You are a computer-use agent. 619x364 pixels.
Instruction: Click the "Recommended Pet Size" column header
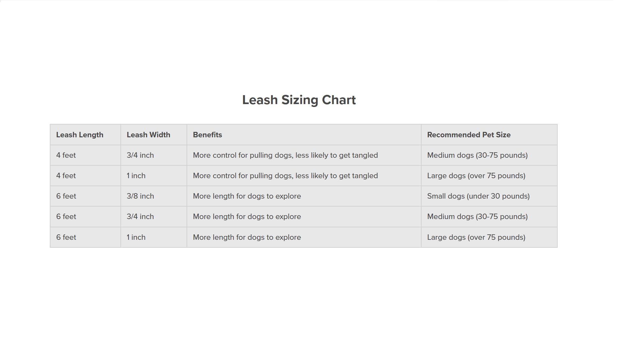coord(469,135)
